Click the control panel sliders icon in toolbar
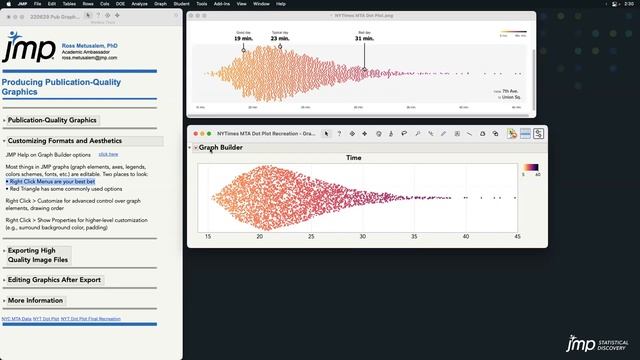The height and width of the screenshot is (360, 640). pyautogui.click(x=538, y=134)
